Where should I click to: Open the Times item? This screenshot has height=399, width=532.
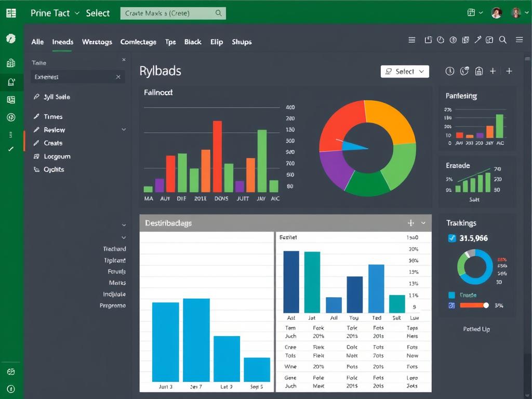(x=53, y=116)
